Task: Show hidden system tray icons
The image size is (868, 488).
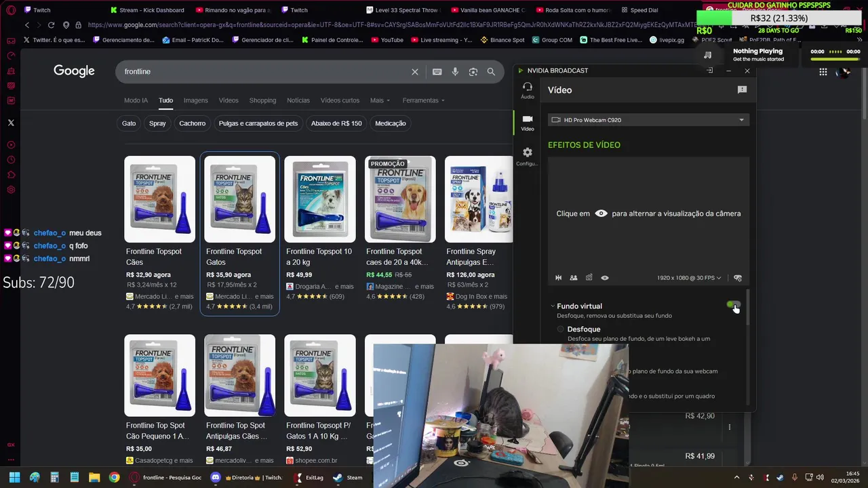Action: 736,477
